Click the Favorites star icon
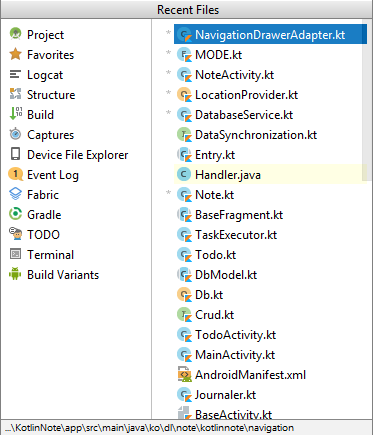Image resolution: width=373 pixels, height=435 pixels. [x=15, y=54]
